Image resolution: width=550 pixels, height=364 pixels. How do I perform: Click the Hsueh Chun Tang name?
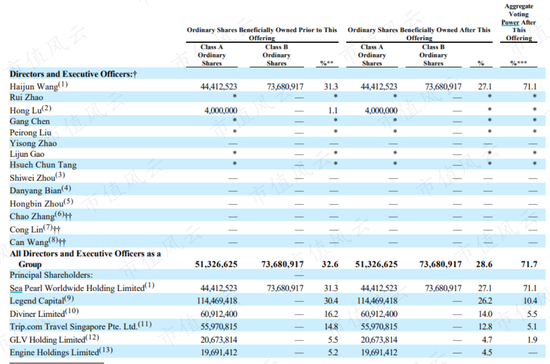(43, 164)
